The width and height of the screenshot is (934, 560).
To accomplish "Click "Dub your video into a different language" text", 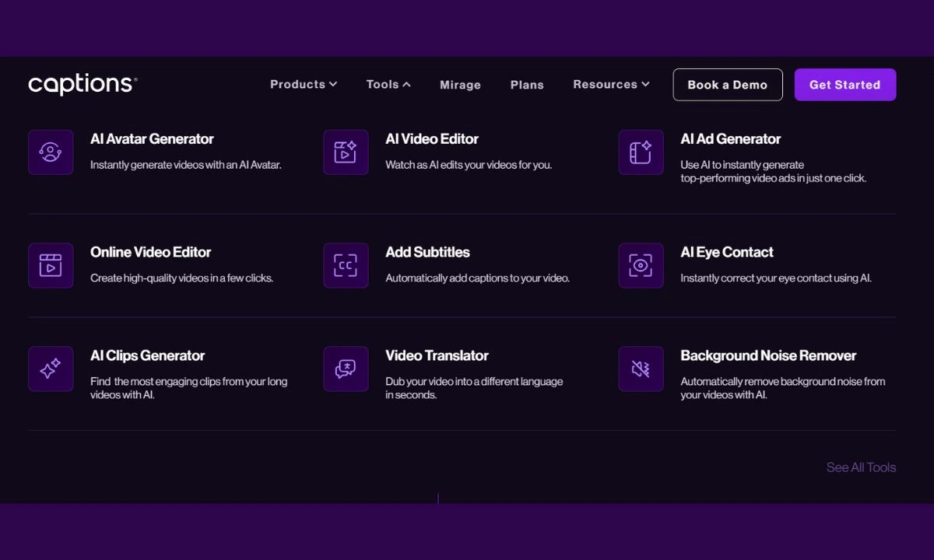I will (474, 388).
